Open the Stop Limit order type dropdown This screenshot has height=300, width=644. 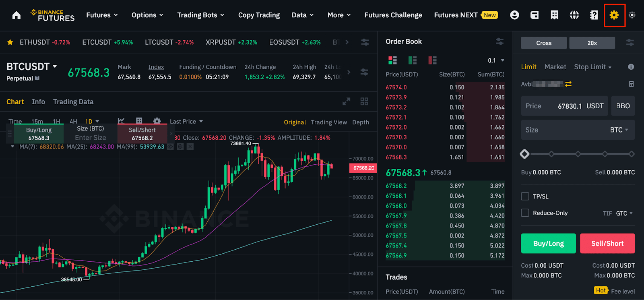tap(592, 67)
